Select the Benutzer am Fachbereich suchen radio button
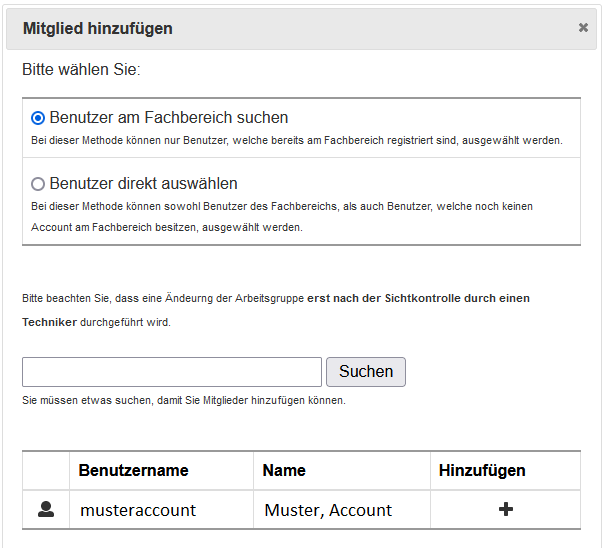This screenshot has width=606, height=548. (39, 118)
